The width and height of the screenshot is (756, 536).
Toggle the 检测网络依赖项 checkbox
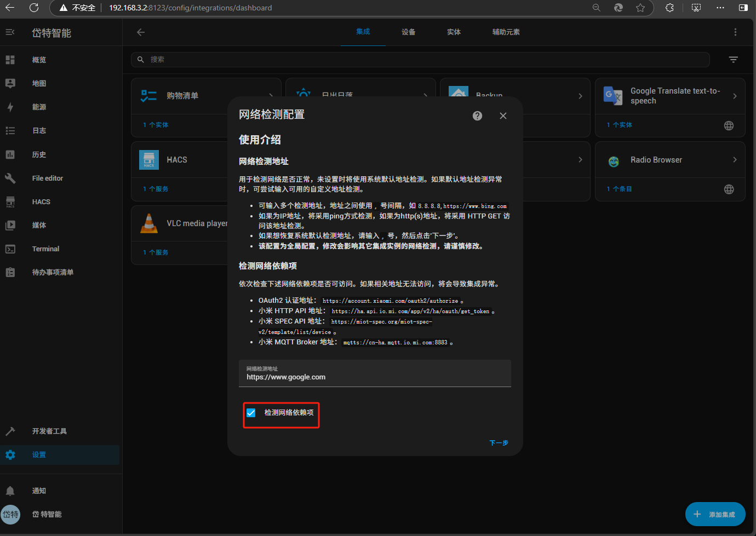click(x=251, y=413)
